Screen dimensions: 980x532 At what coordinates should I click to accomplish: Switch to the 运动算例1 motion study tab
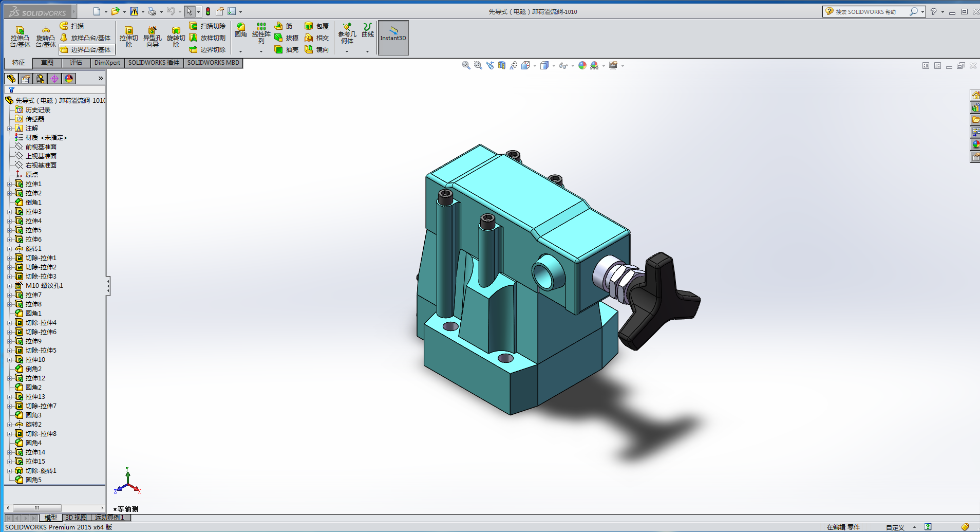pyautogui.click(x=110, y=518)
